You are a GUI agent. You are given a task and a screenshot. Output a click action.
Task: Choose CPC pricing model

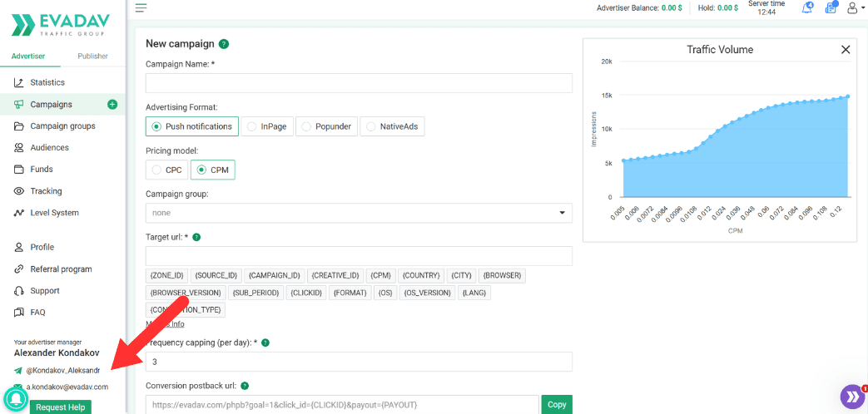coord(166,170)
